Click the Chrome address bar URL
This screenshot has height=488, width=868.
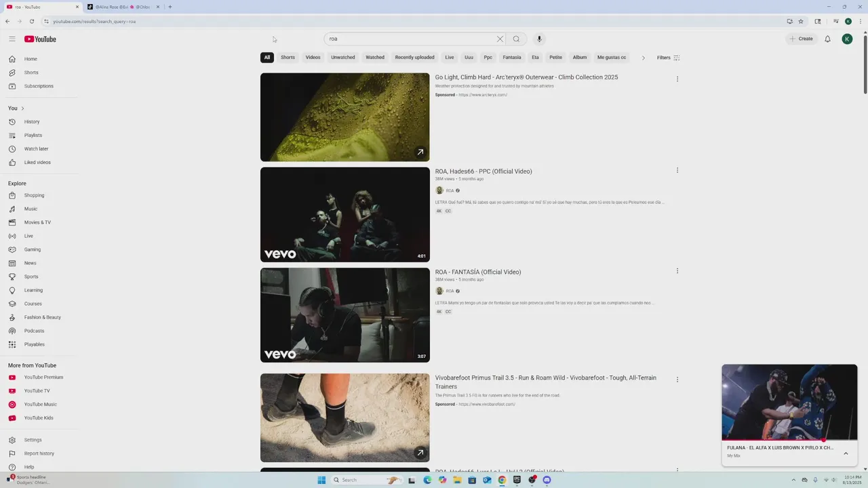coord(94,21)
